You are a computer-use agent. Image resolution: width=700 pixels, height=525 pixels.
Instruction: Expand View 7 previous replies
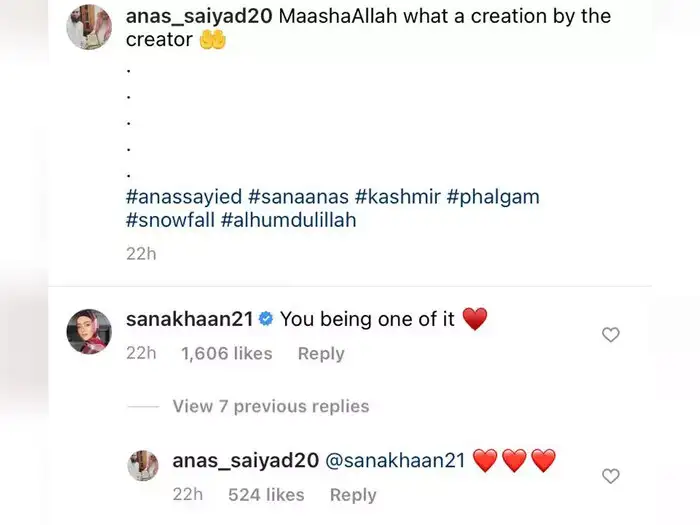point(270,406)
